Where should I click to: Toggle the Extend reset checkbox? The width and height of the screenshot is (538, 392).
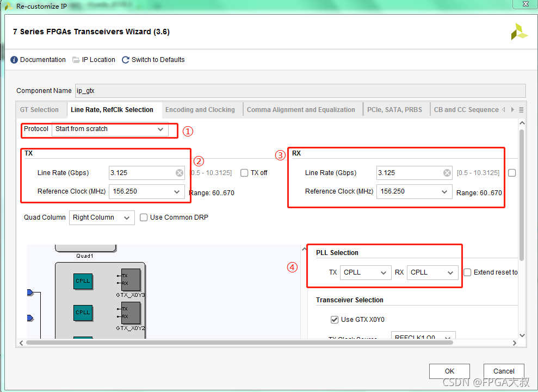pyautogui.click(x=467, y=272)
